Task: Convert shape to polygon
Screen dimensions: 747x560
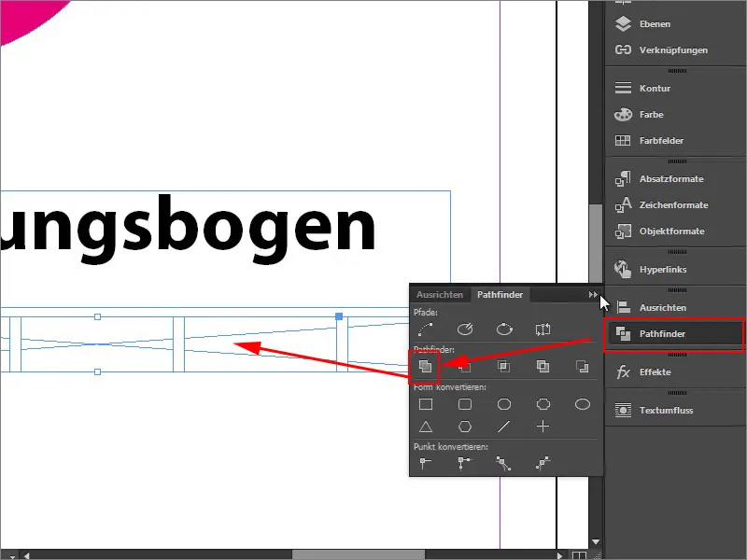Action: click(x=465, y=427)
